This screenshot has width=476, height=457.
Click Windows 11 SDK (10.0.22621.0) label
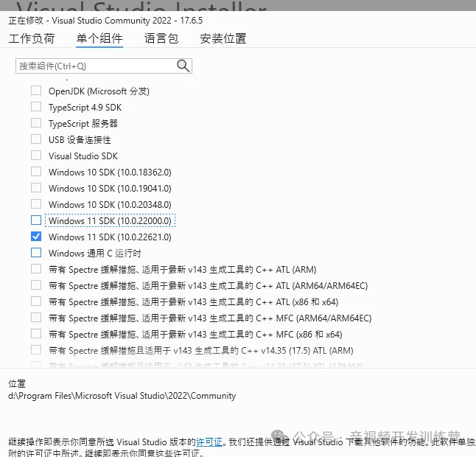click(x=110, y=237)
